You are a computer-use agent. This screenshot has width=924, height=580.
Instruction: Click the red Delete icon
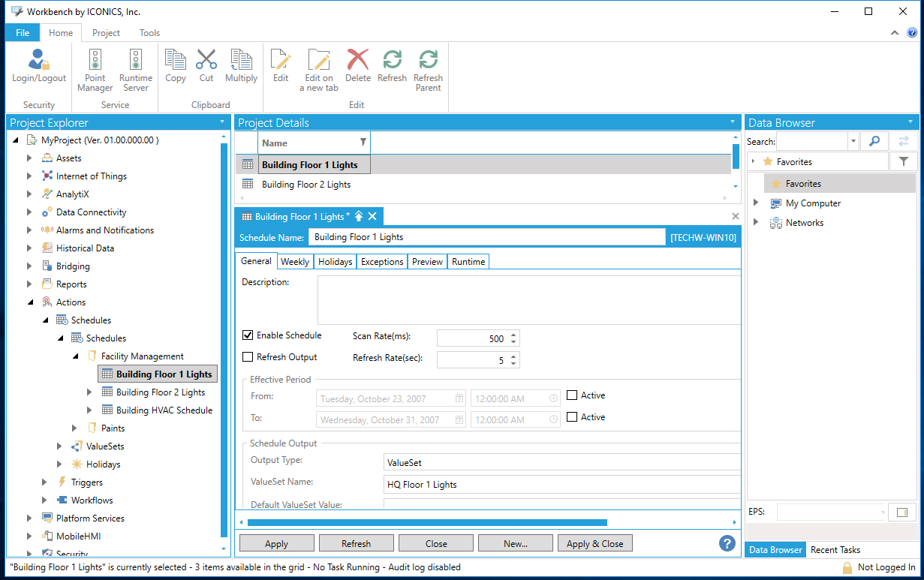click(358, 60)
